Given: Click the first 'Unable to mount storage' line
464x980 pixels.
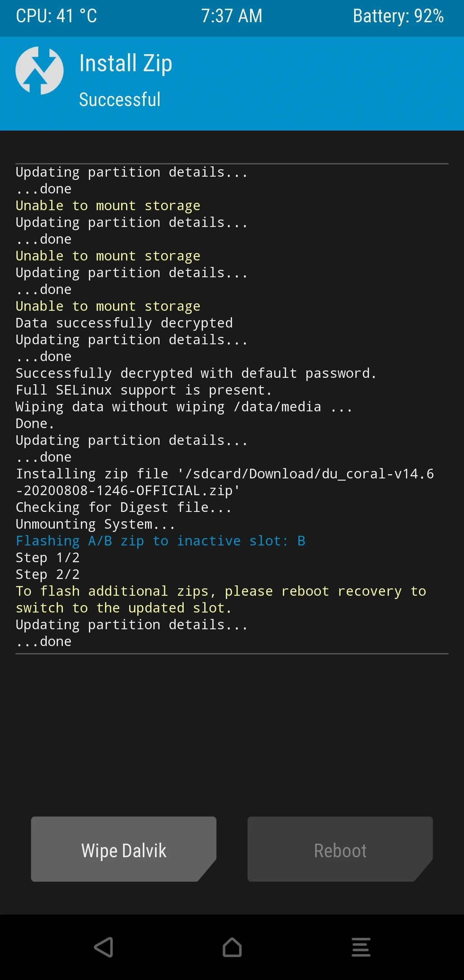Looking at the screenshot, I should 108,205.
